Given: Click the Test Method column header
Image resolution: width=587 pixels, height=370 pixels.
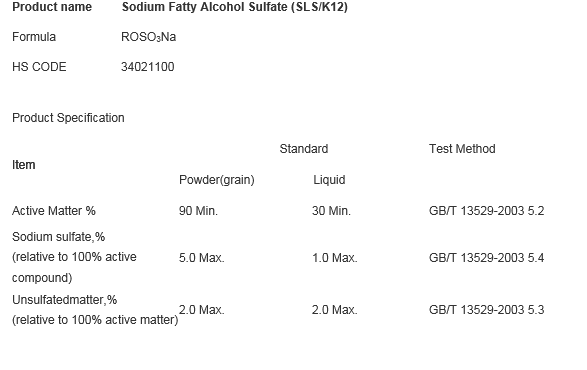Looking at the screenshot, I should pos(462,149).
